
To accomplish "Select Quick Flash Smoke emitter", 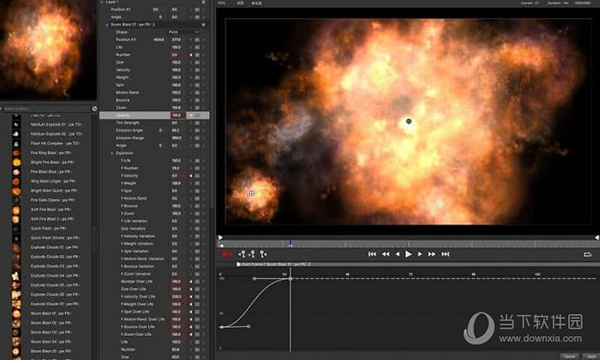I will click(55, 238).
